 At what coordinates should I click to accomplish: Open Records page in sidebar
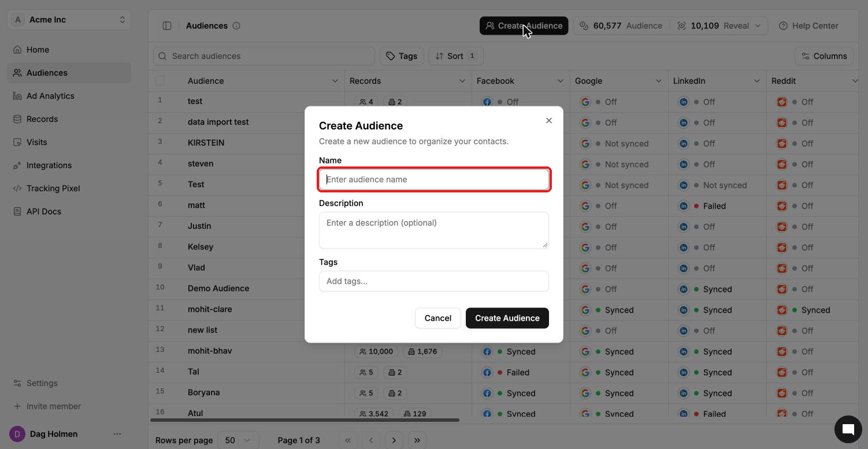pos(69,119)
